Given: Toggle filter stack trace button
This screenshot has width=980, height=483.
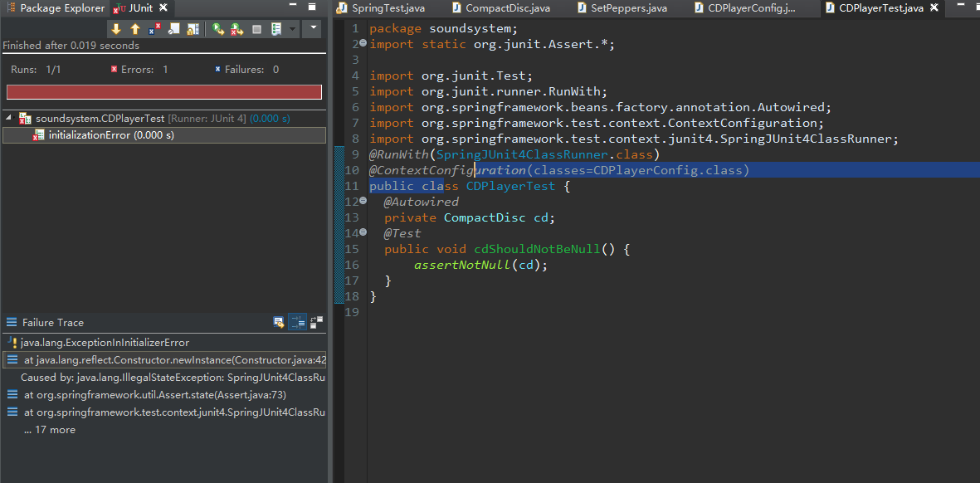Looking at the screenshot, I should 298,323.
